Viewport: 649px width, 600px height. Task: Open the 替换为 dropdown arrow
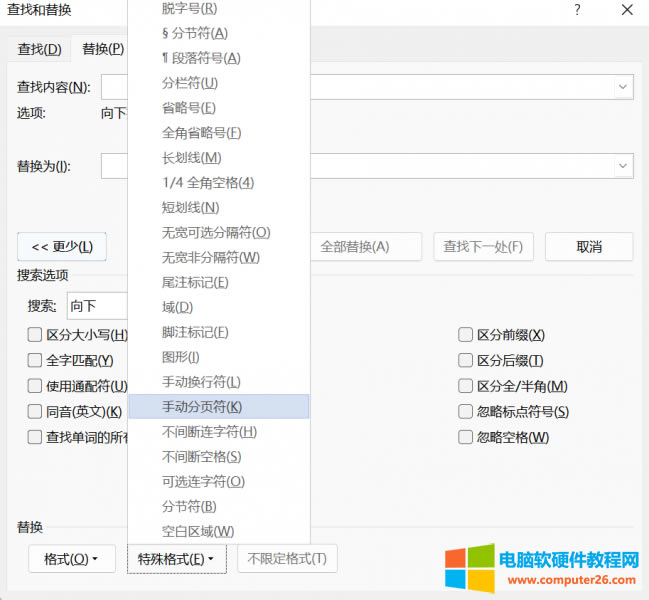(x=623, y=165)
